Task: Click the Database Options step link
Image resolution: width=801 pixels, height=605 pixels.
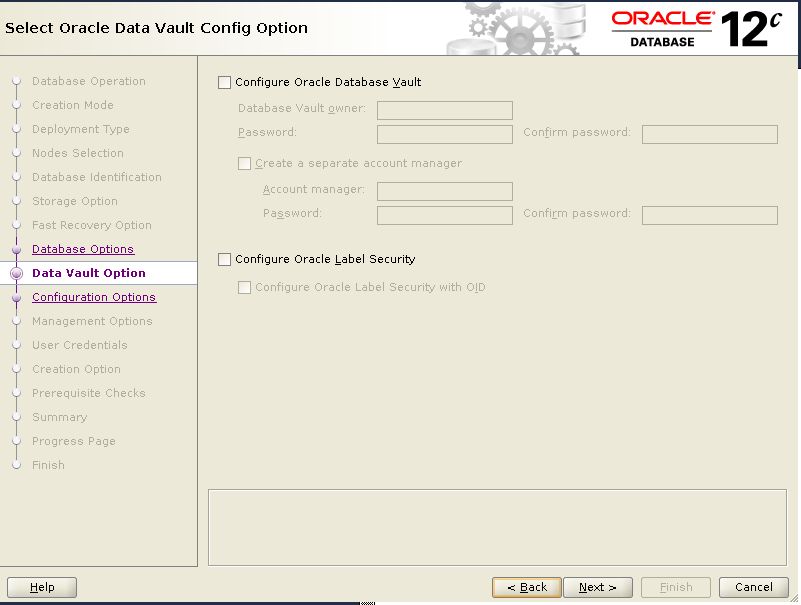Action: 83,249
